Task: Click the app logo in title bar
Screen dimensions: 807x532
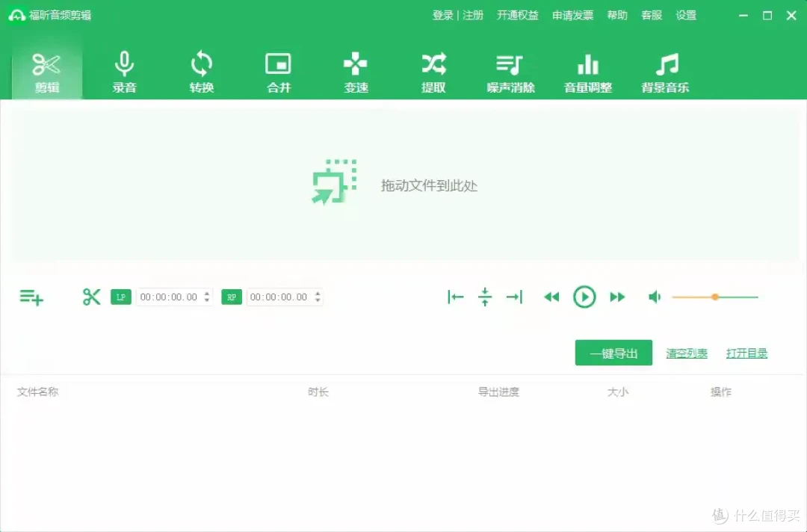Action: pyautogui.click(x=17, y=16)
